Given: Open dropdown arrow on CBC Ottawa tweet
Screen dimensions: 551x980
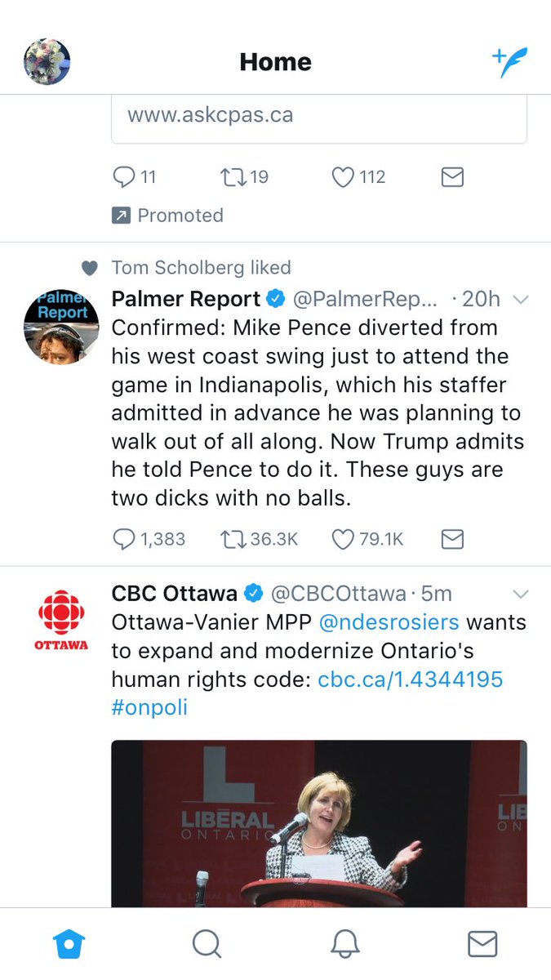Looking at the screenshot, I should coord(520,594).
